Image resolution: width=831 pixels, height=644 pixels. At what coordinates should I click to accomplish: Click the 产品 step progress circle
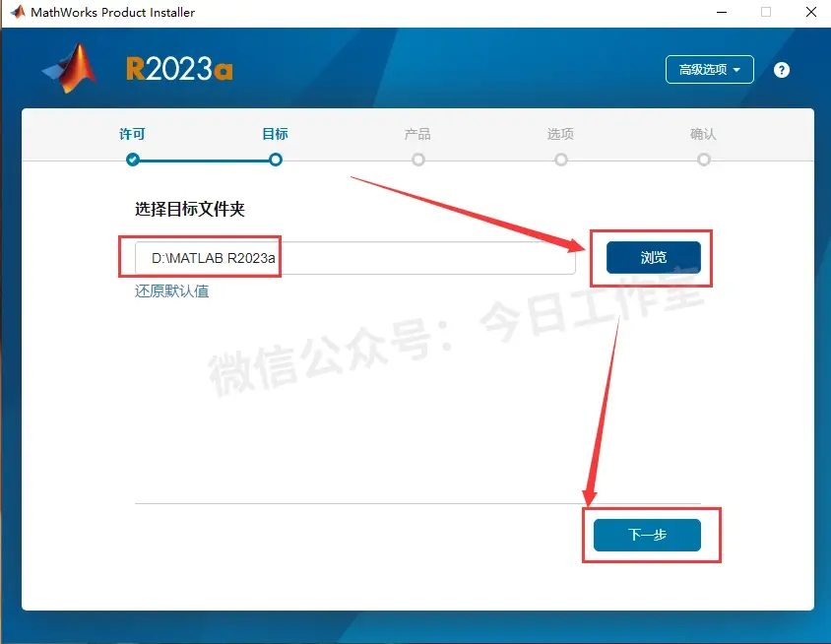click(418, 160)
